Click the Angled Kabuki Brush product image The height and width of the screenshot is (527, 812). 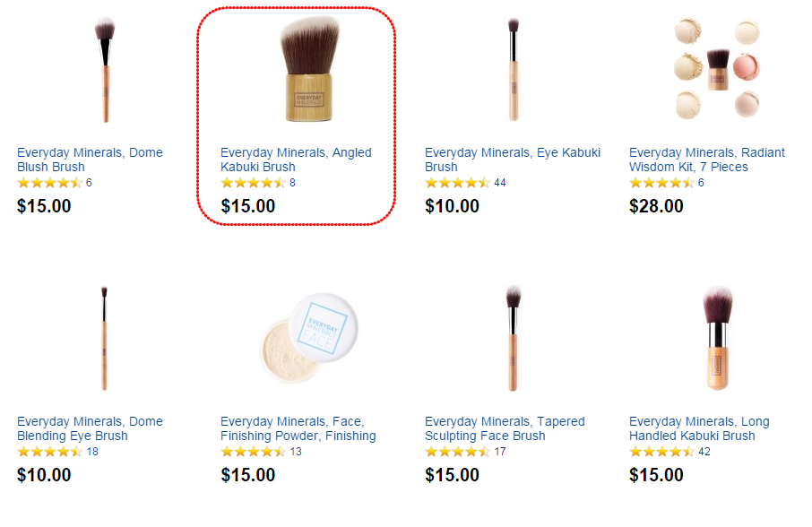coord(310,69)
